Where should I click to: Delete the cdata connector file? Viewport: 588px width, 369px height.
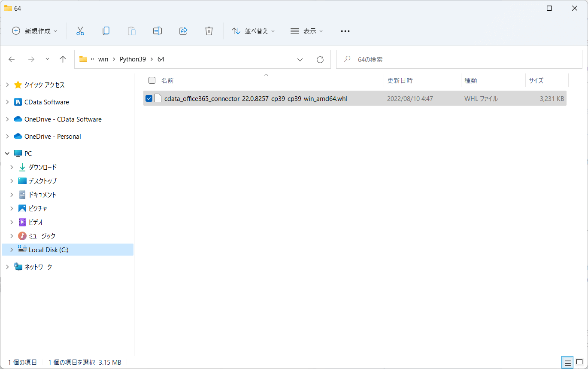coord(209,30)
